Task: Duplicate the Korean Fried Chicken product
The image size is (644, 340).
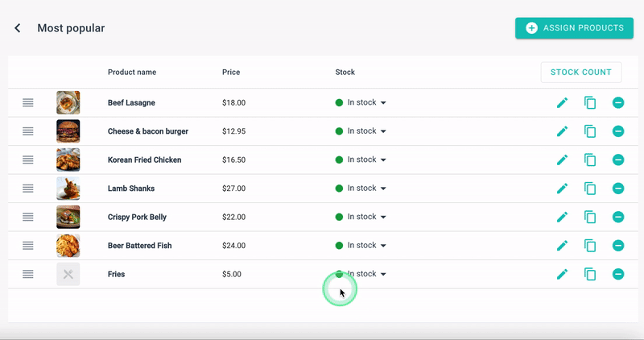Action: click(x=590, y=160)
